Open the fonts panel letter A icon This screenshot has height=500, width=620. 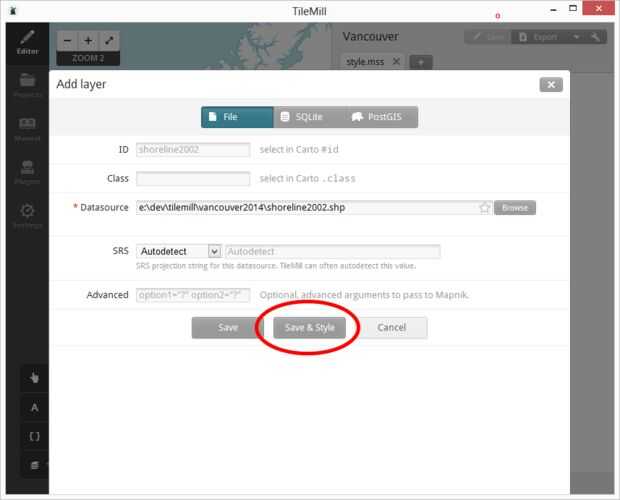click(x=34, y=407)
